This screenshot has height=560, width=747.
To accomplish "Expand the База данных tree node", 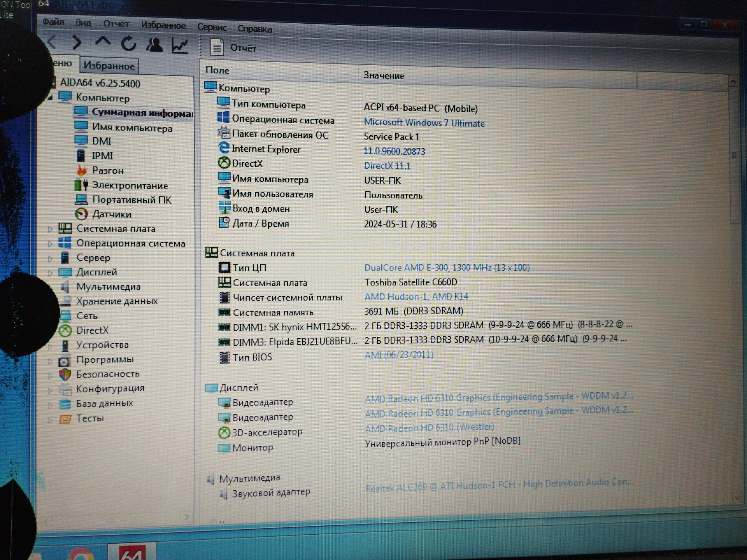I will 50,405.
